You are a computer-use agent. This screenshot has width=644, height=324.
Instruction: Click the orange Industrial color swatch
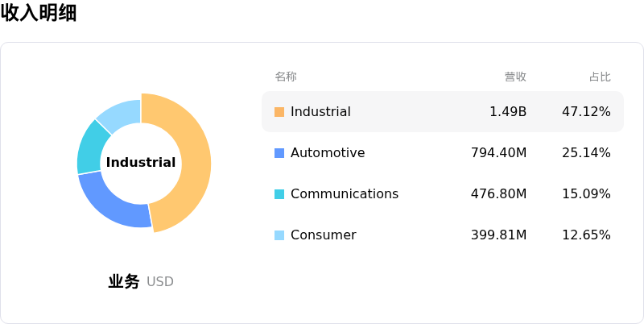point(279,112)
